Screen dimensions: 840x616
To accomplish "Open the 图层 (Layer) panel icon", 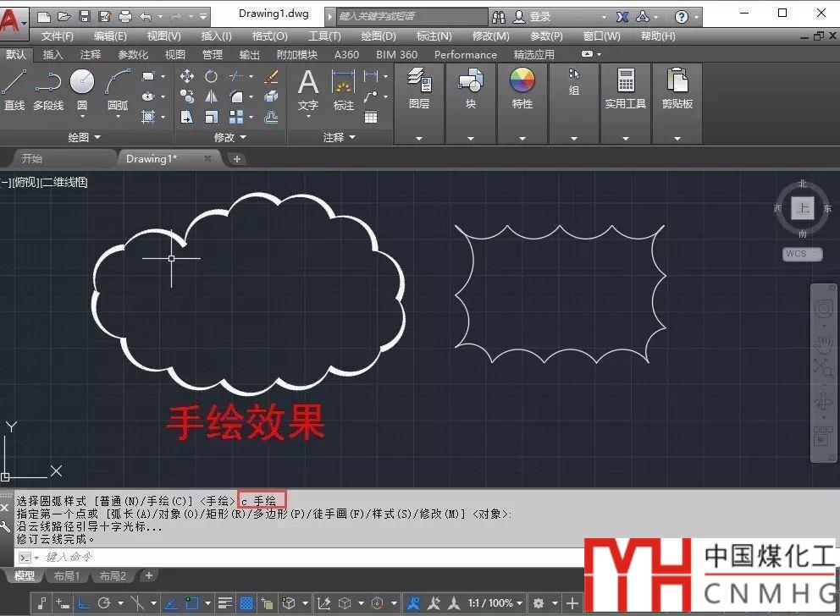I will click(419, 89).
